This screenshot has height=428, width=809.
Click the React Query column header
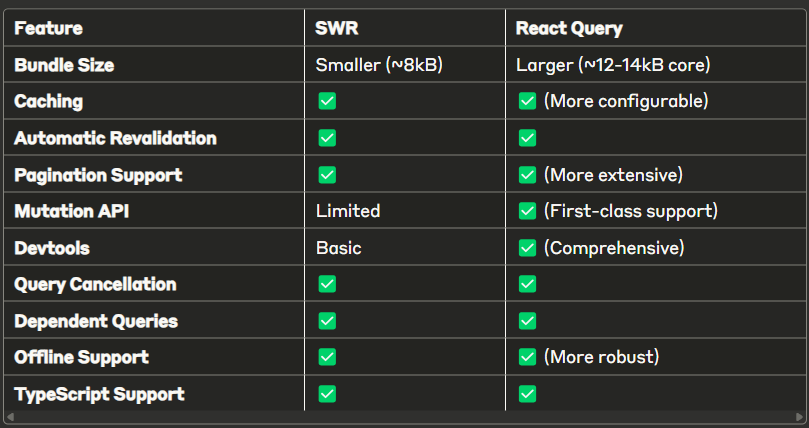coord(569,28)
